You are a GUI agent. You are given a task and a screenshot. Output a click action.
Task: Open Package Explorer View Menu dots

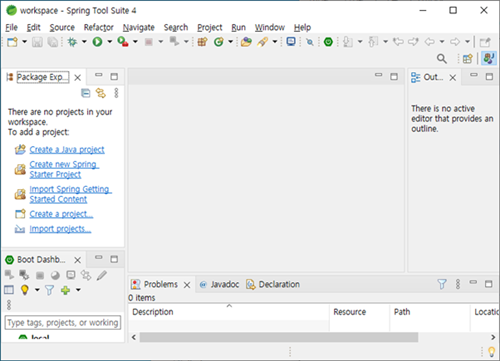click(116, 93)
